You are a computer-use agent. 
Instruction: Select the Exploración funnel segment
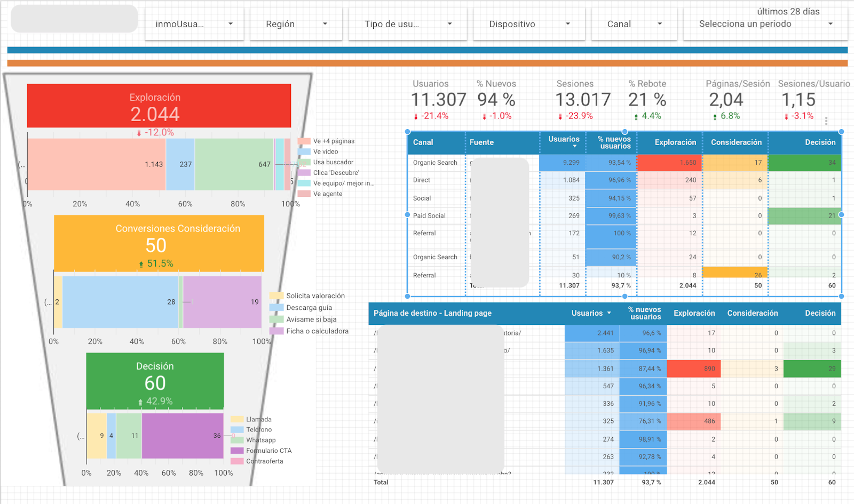point(159,105)
